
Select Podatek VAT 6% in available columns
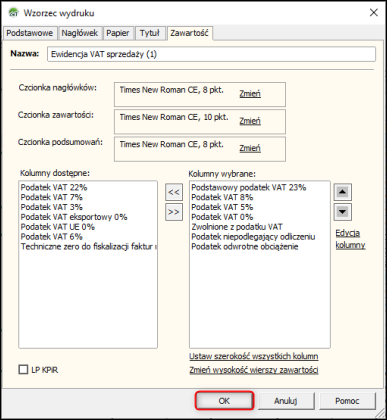point(88,237)
